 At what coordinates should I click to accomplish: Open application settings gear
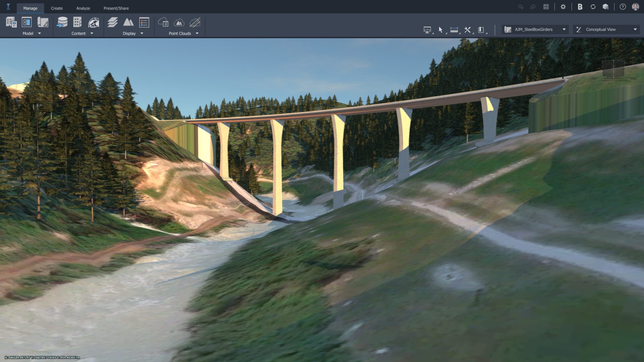coord(563,7)
